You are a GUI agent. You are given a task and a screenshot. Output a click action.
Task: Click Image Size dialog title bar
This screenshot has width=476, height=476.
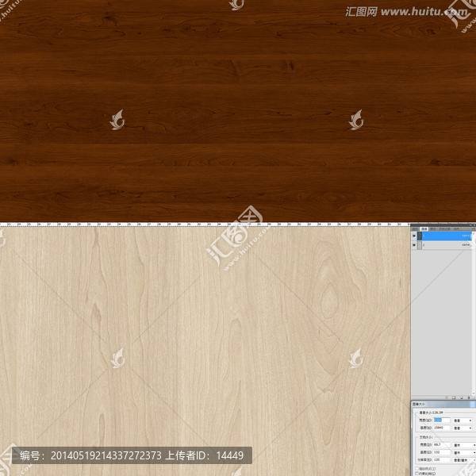tap(443, 404)
